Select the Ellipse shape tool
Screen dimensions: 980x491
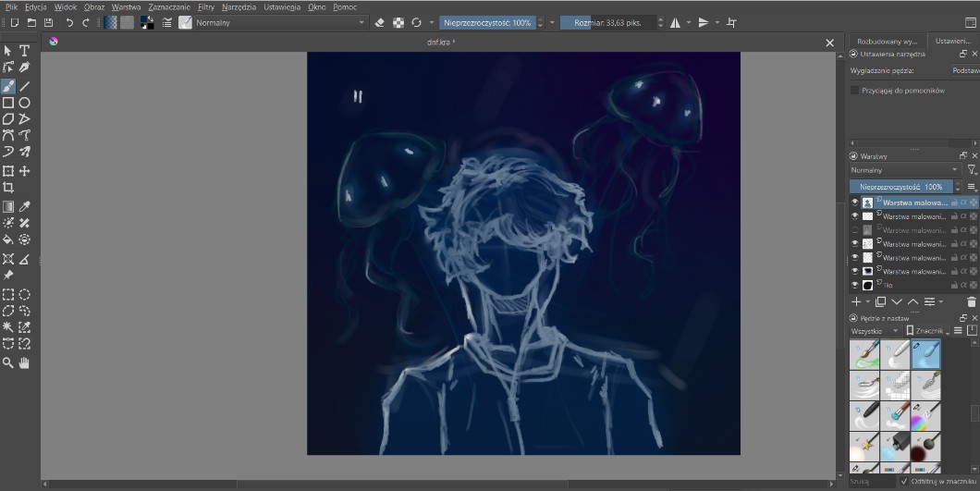click(x=25, y=103)
